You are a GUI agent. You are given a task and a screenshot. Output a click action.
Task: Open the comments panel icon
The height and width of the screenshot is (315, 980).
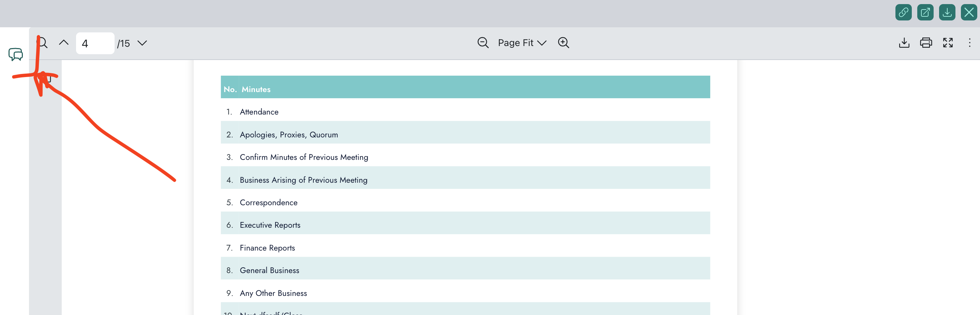click(x=16, y=55)
